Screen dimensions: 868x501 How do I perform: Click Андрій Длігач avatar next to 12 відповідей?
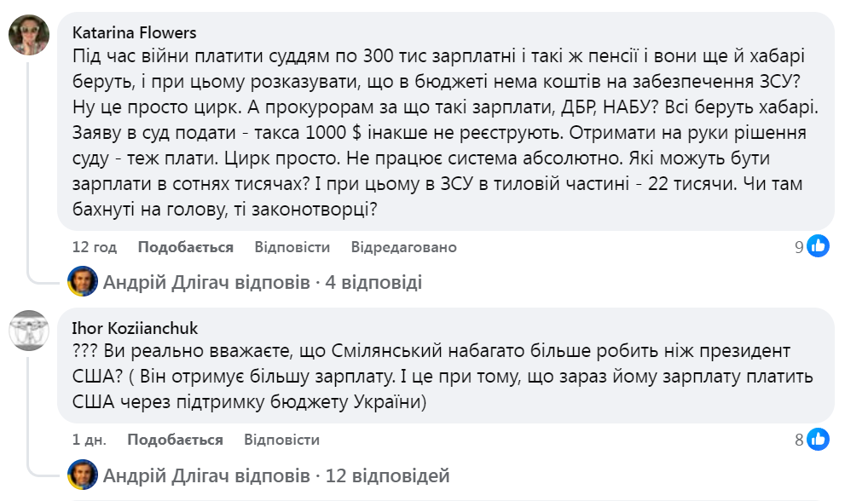click(83, 475)
